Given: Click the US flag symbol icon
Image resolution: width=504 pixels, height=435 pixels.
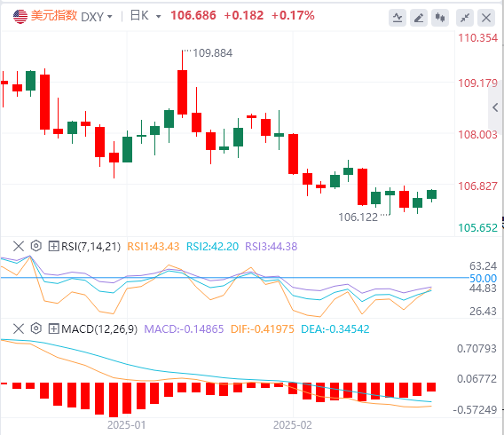Looking at the screenshot, I should click(x=20, y=16).
